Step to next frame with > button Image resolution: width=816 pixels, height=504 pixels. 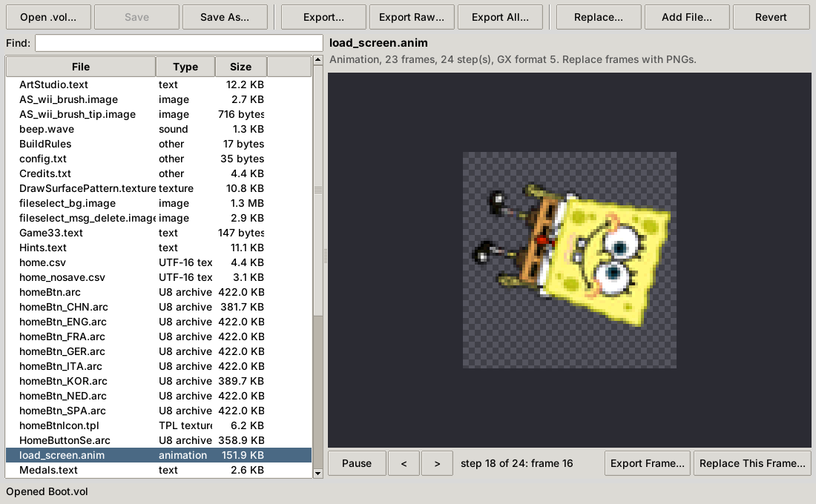pyautogui.click(x=437, y=463)
